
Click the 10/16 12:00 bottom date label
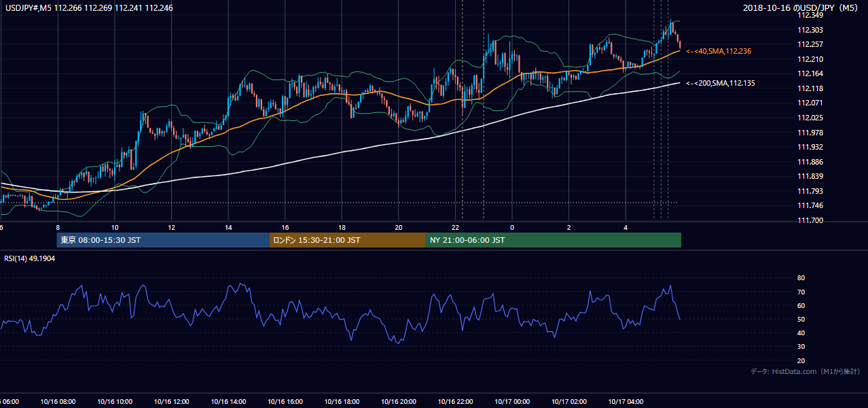(172, 401)
